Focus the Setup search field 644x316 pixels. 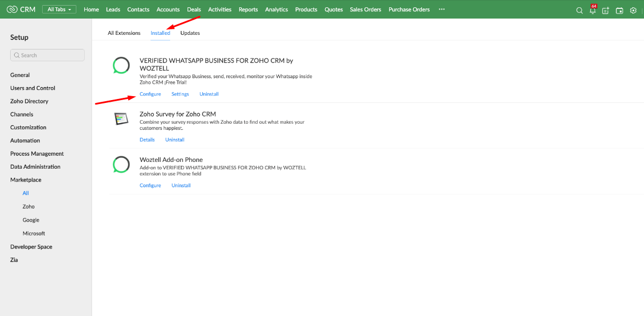[x=47, y=55]
